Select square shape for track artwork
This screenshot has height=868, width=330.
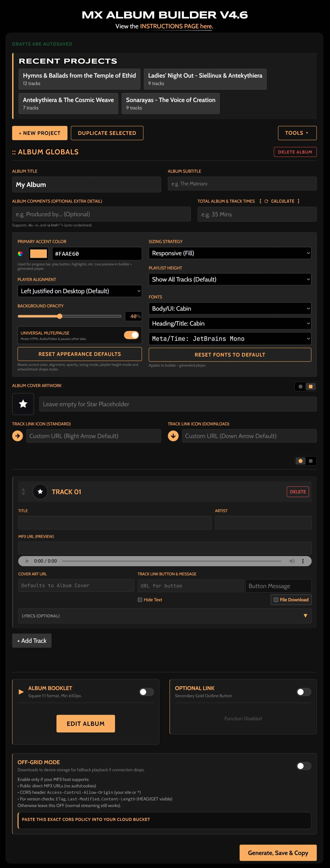tap(310, 461)
